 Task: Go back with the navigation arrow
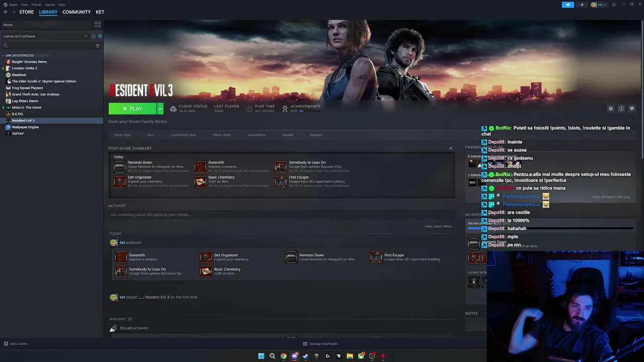pos(6,12)
